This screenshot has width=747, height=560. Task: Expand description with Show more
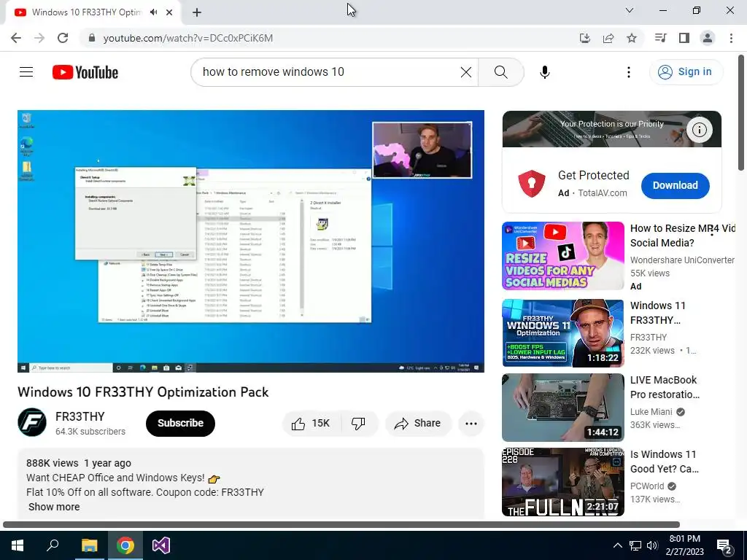click(54, 507)
